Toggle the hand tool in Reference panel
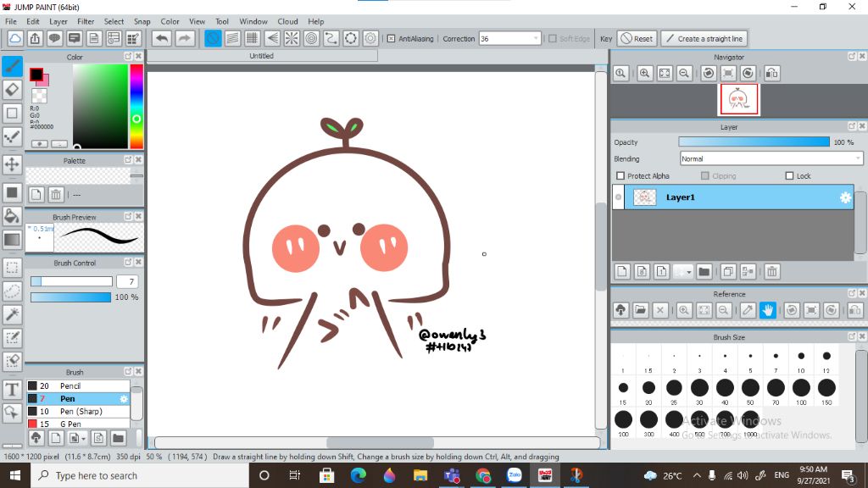The width and height of the screenshot is (868, 488). click(x=768, y=310)
